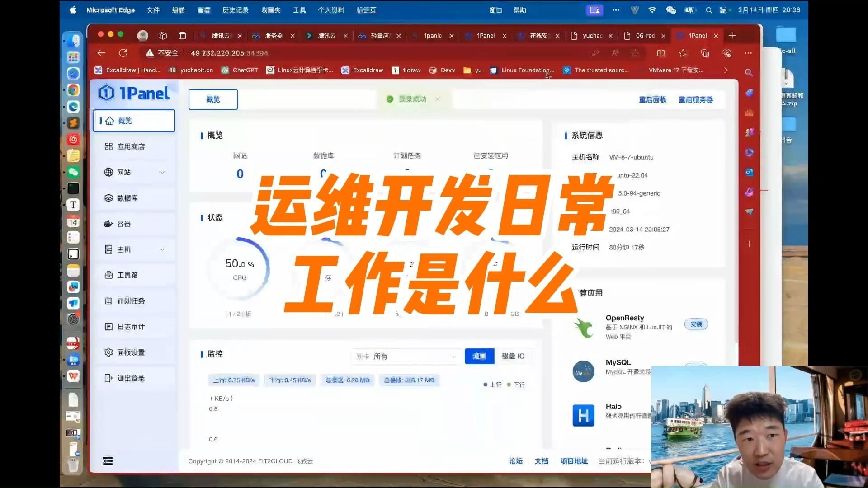
Task: Select the 流量 traffic toggle button
Action: point(479,357)
